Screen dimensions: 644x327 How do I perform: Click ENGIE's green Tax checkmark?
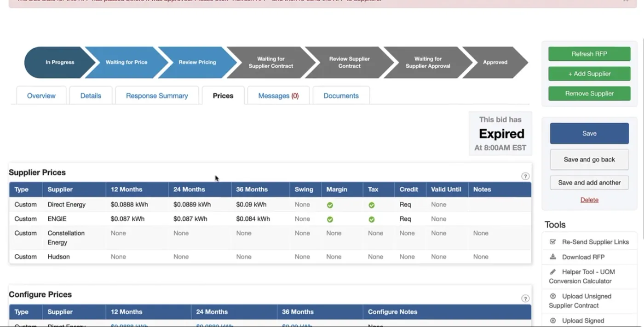click(371, 219)
